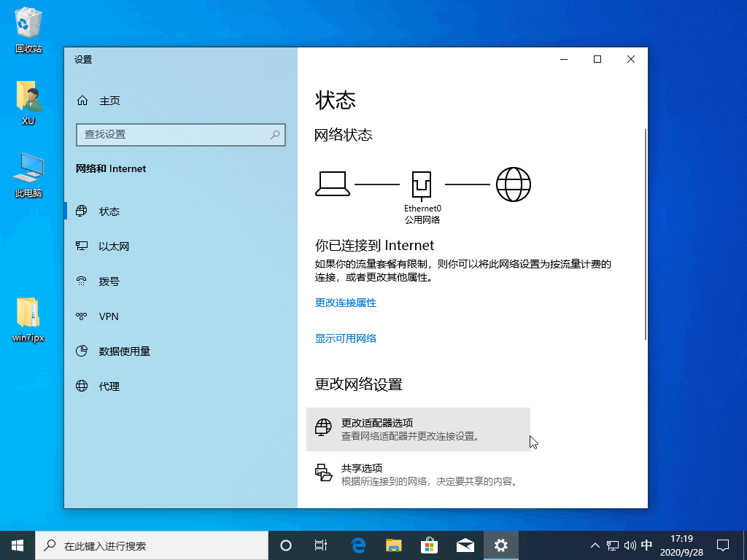Open the home icon beside 主页
Image resolution: width=747 pixels, height=560 pixels.
(82, 101)
